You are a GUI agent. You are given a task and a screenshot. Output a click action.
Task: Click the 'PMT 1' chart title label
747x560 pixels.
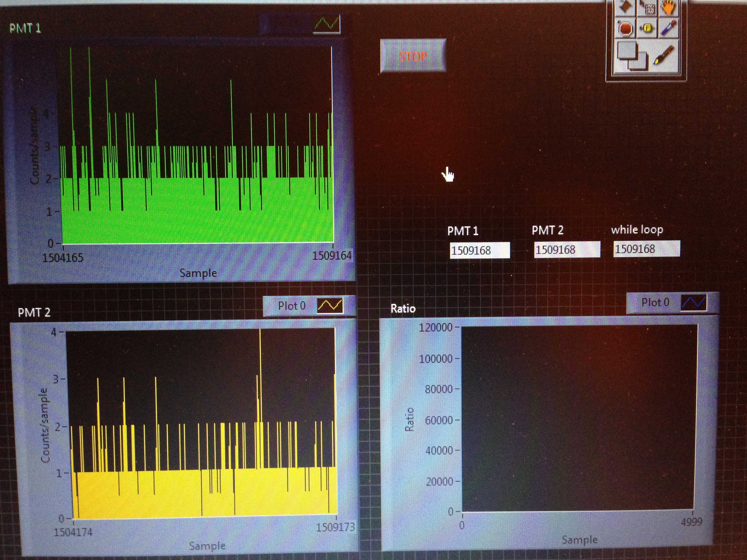(x=25, y=28)
